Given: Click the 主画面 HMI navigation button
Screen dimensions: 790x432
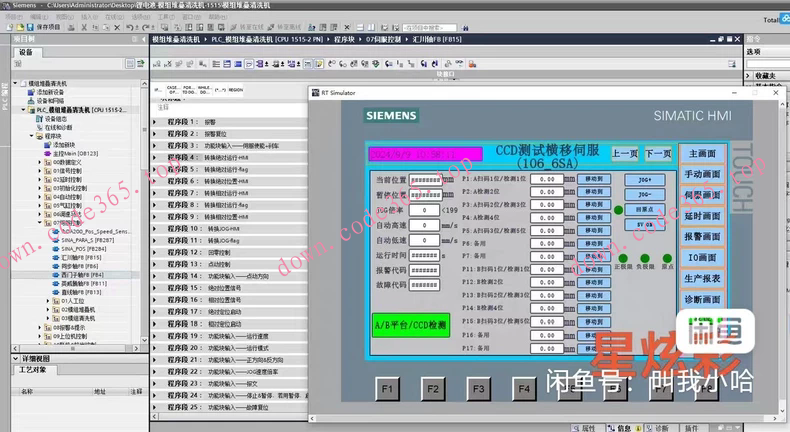Looking at the screenshot, I should (702, 153).
